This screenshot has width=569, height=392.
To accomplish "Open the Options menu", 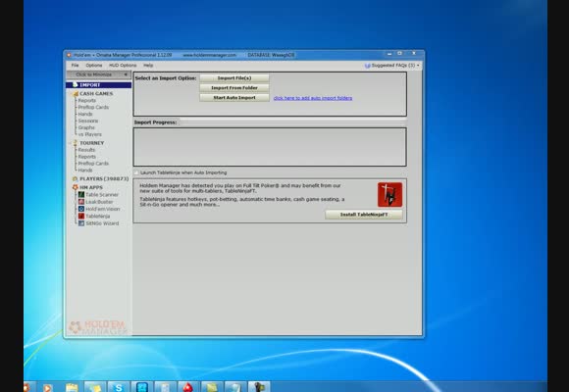I will click(93, 66).
